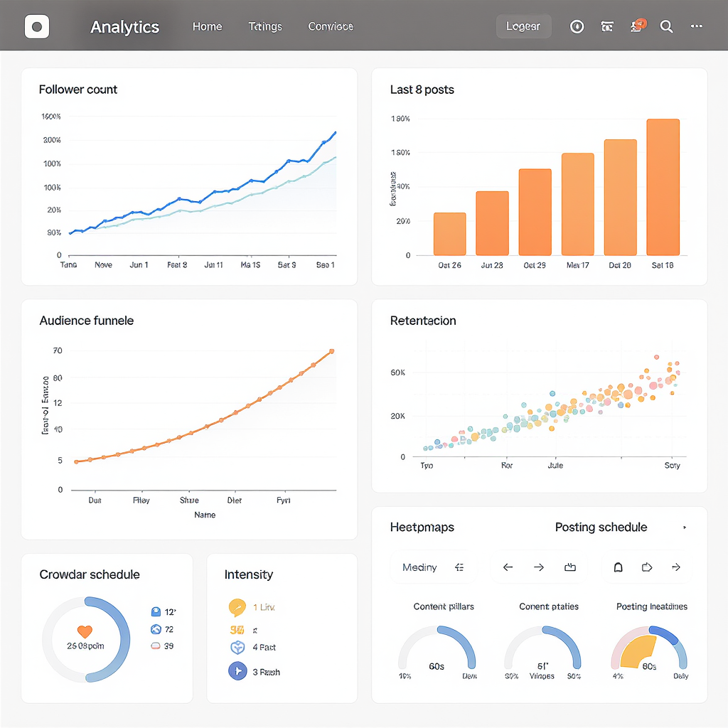Open the notifications icon with red badge
Screen dimensions: 728x728
(x=638, y=26)
